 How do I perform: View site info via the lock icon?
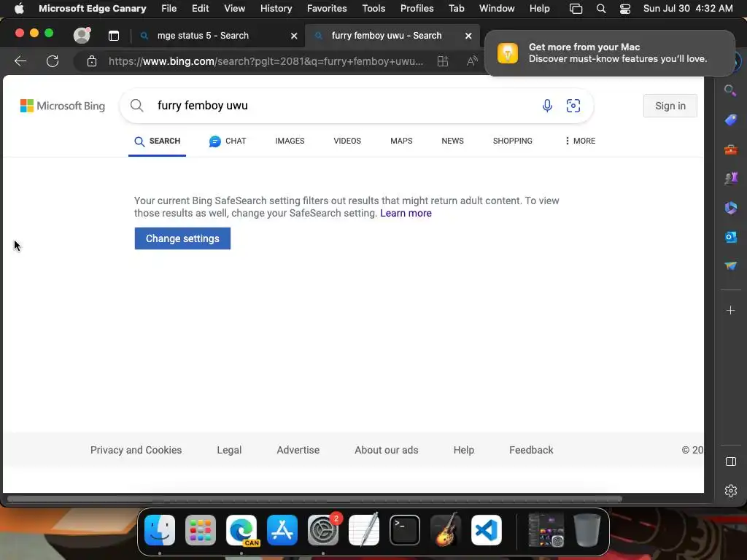92,61
